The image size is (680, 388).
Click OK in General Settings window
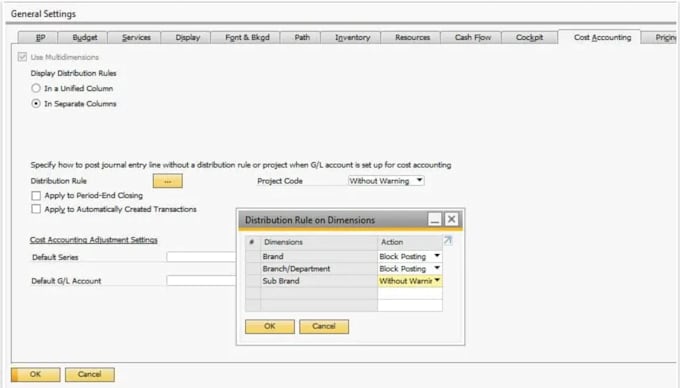(x=36, y=375)
